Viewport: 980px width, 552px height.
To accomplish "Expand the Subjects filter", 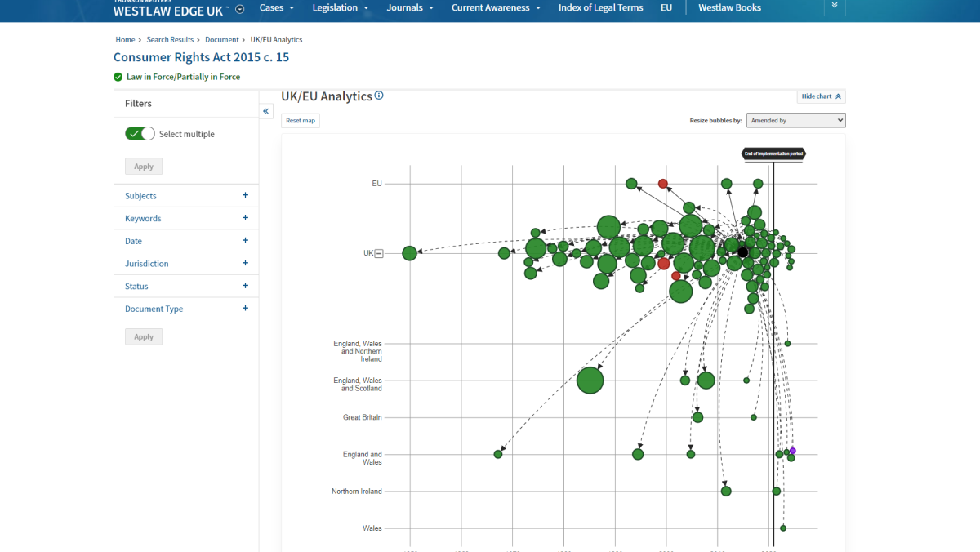I will [x=244, y=195].
